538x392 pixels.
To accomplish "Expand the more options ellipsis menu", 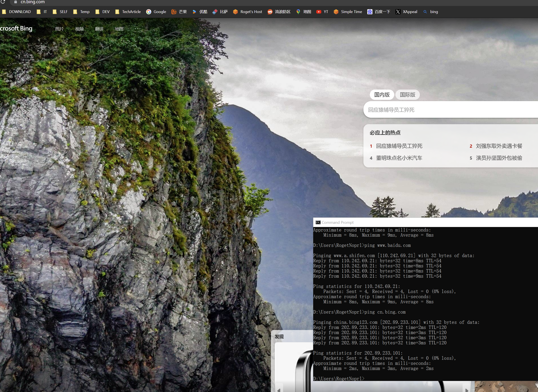I will pos(138,29).
